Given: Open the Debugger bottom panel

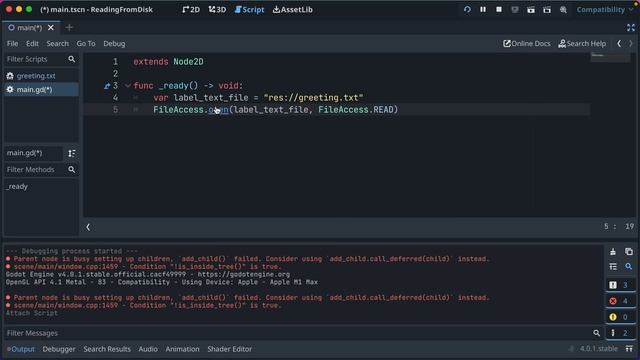Looking at the screenshot, I should point(59,349).
